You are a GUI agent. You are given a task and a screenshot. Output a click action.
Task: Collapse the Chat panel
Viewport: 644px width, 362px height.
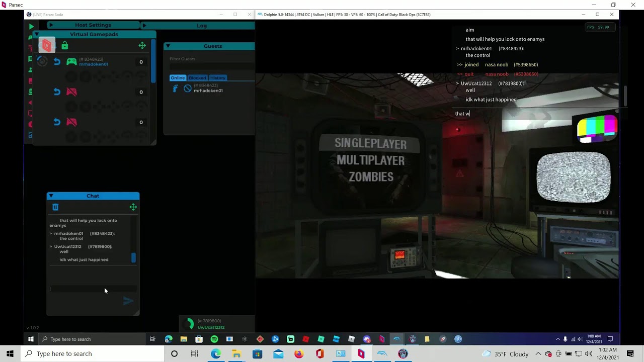51,196
